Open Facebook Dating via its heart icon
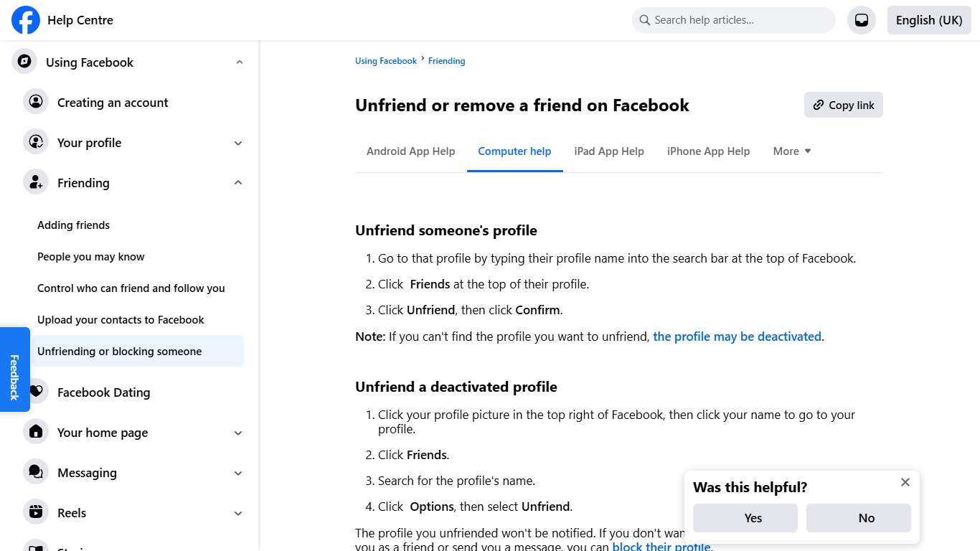Screen dimensions: 980x551 click(36, 392)
